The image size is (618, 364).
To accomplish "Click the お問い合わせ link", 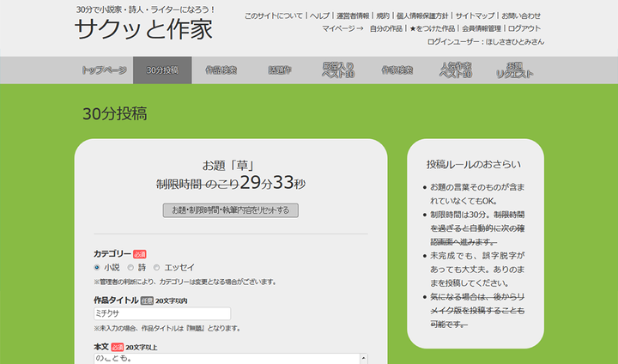I will (521, 15).
